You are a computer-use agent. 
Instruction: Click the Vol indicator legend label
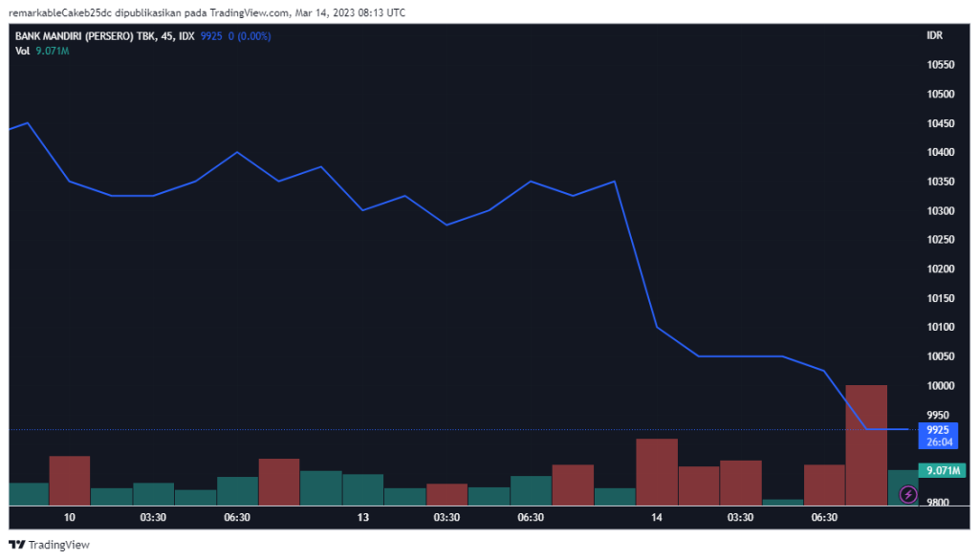point(22,51)
